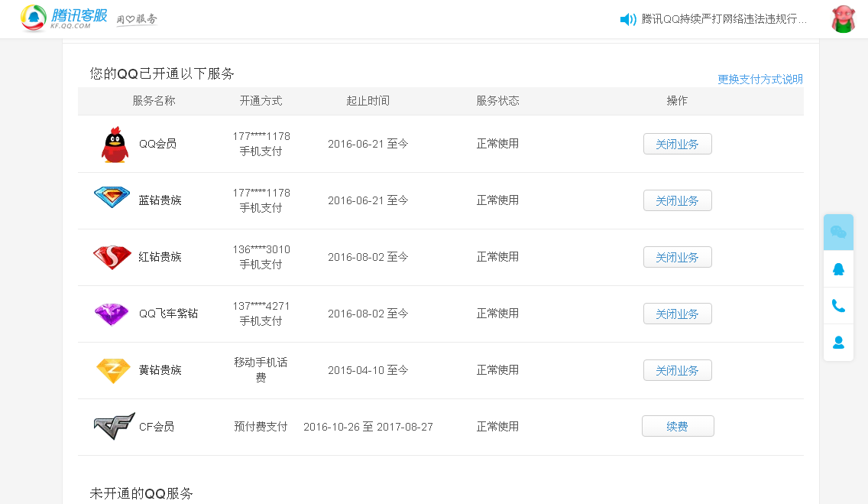Select the 服务名称 column header
Screen dimensions: 868x504
coord(154,101)
